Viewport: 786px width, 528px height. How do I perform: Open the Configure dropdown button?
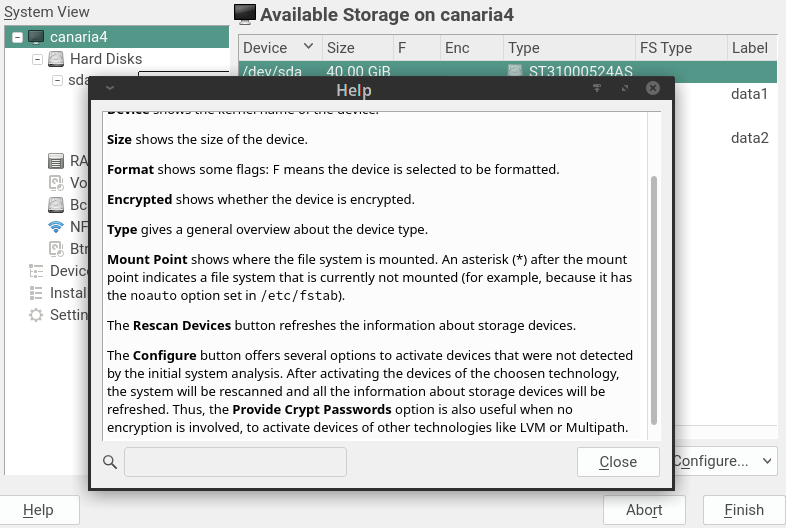pos(724,461)
